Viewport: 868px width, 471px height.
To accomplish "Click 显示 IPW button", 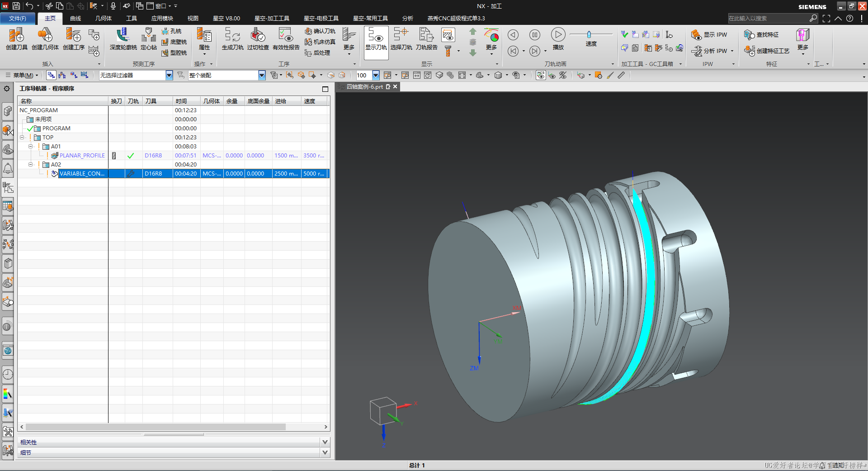I will pos(709,34).
